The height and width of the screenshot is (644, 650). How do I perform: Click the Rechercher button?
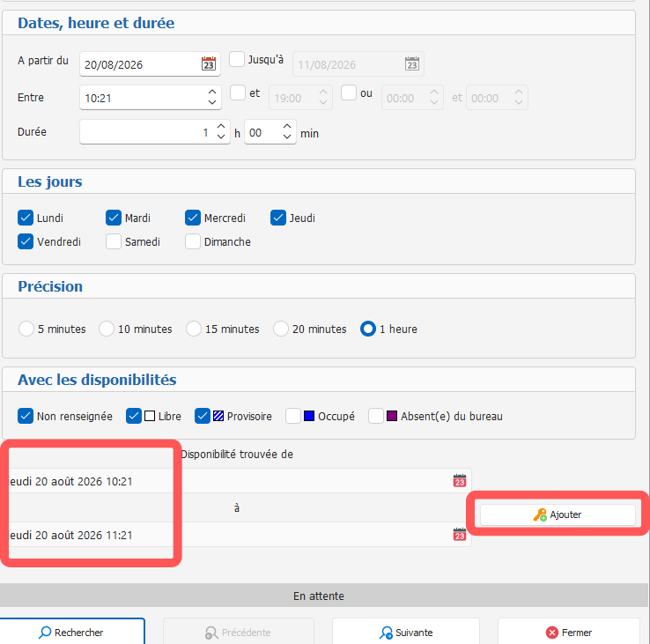(x=71, y=632)
